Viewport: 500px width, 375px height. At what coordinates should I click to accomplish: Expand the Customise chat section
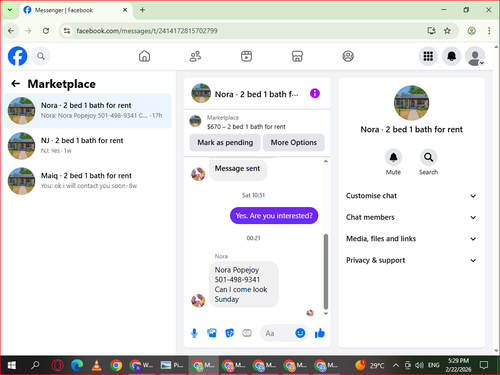pos(411,196)
